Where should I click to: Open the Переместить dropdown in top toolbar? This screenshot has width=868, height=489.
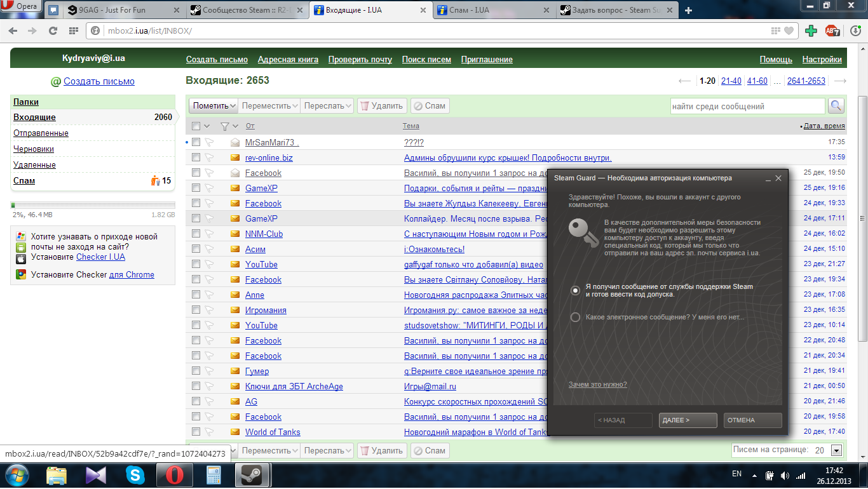(270, 106)
